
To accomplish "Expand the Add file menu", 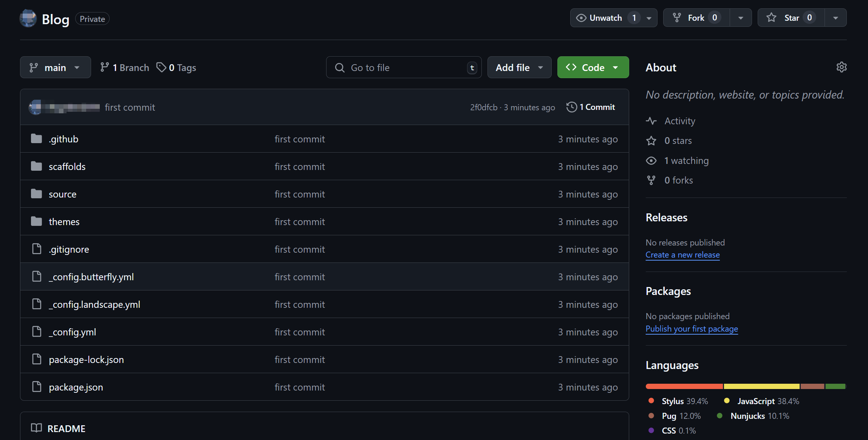I will [519, 67].
